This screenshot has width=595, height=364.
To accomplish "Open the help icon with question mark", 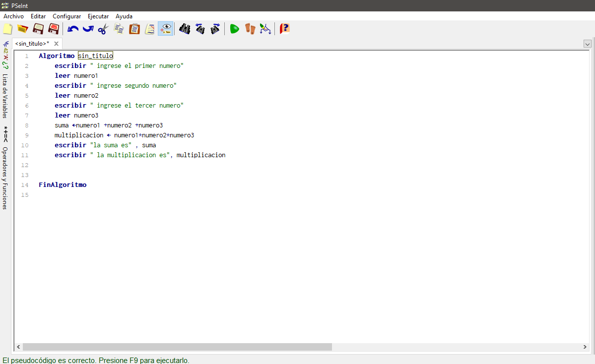I will (284, 29).
